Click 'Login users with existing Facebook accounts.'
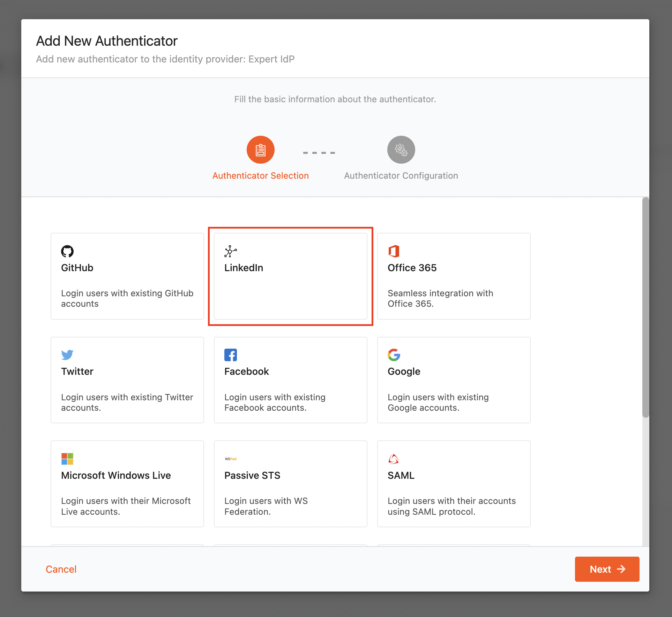The height and width of the screenshot is (617, 672). click(x=275, y=402)
